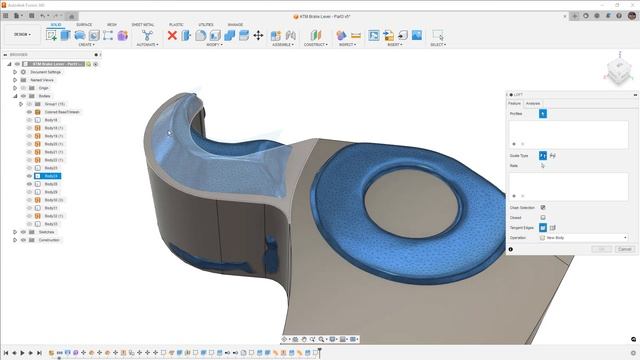This screenshot has width=640, height=360.
Task: Expand the Construction folder
Action: [x=15, y=240]
